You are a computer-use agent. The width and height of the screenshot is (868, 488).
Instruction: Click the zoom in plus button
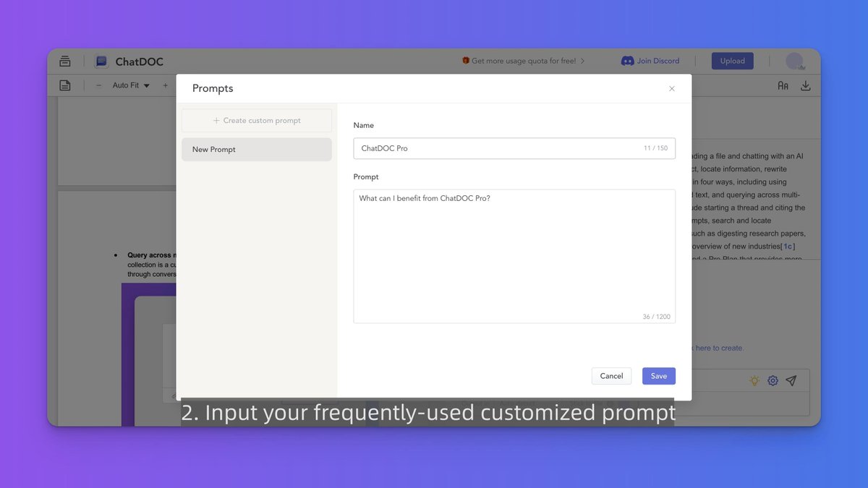(x=165, y=85)
